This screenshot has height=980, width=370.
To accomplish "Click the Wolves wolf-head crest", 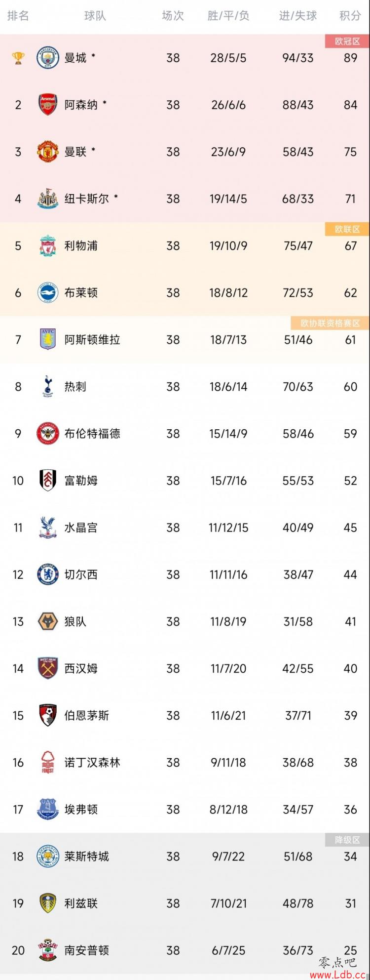I will pos(48,621).
